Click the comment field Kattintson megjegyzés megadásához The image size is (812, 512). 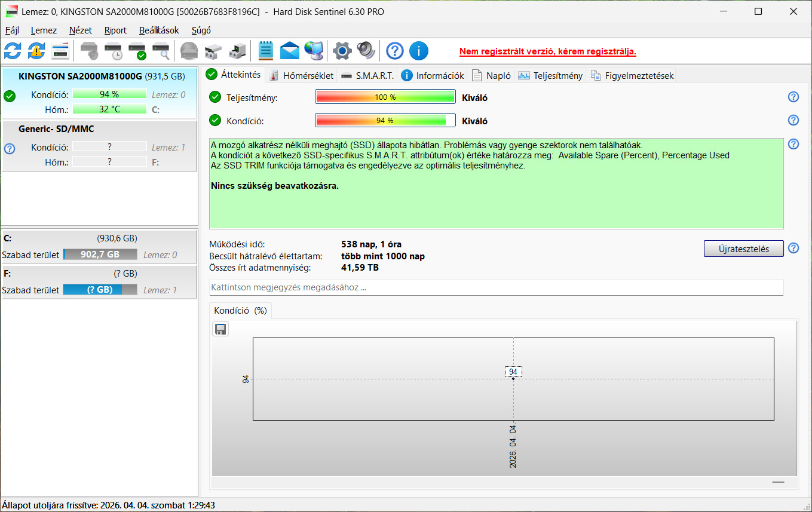point(496,287)
